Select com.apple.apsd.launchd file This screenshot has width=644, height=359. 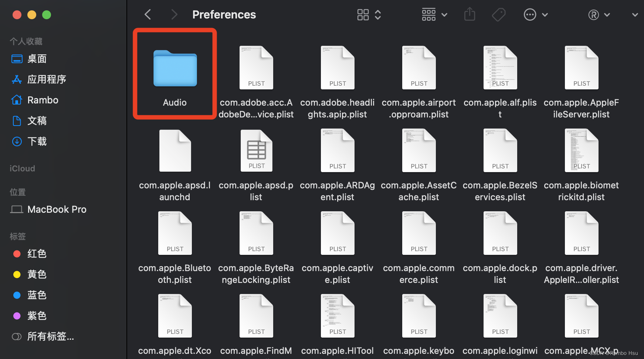[x=175, y=150]
